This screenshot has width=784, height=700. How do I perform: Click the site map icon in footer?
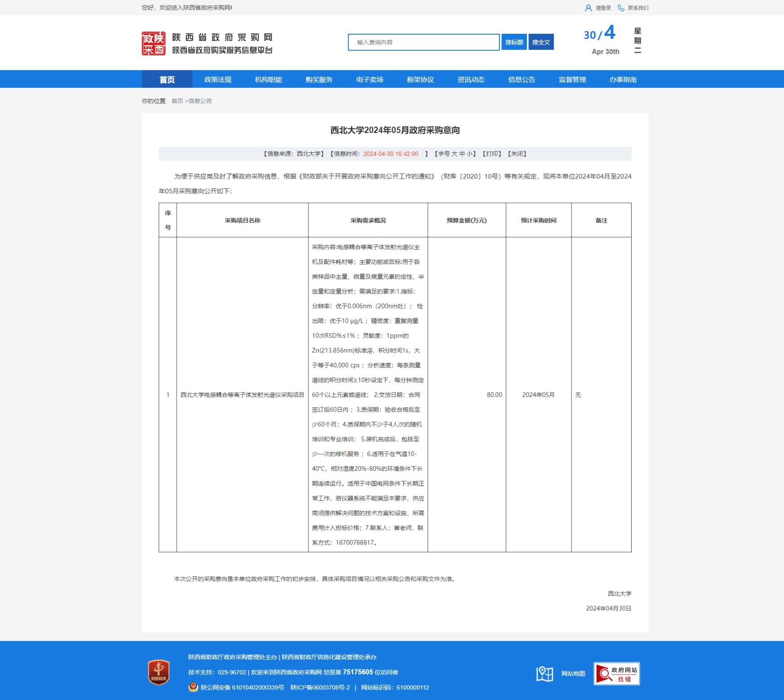click(544, 673)
